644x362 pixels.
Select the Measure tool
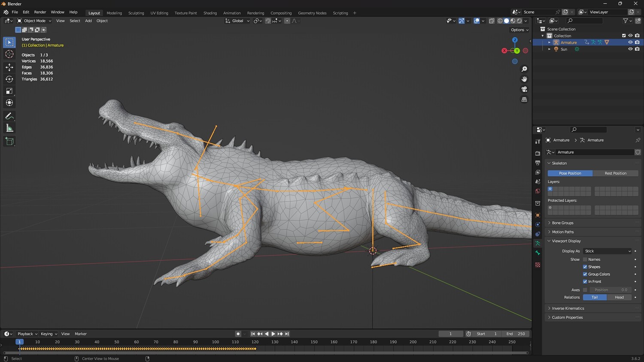(9, 128)
